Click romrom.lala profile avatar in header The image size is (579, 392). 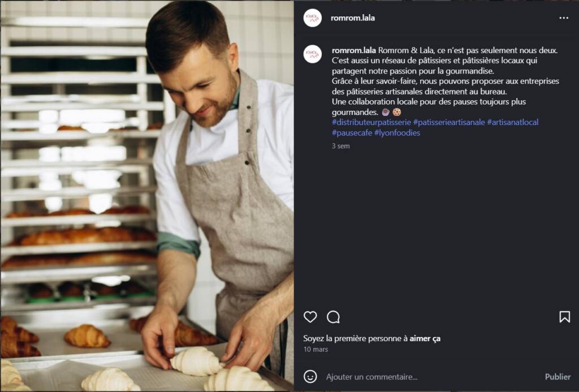click(x=312, y=18)
